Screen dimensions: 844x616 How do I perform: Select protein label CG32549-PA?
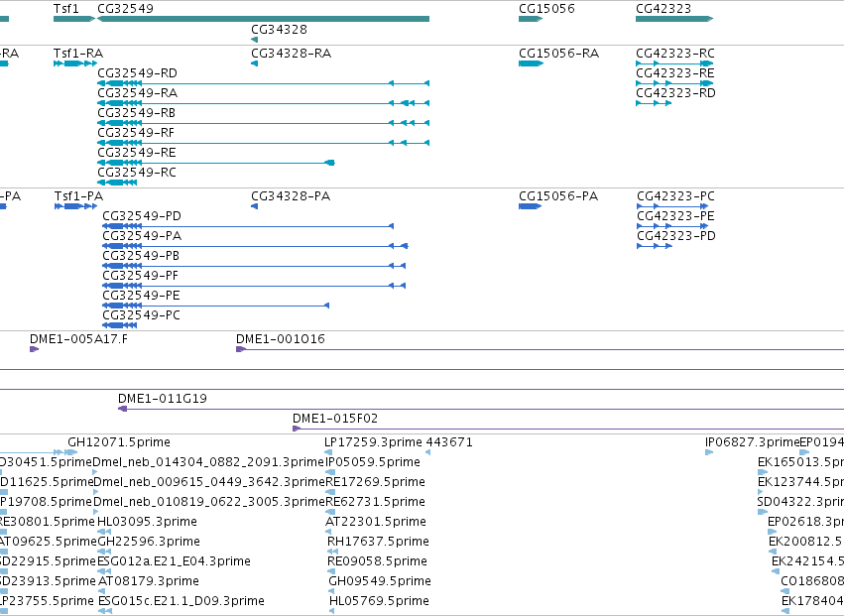coord(142,236)
